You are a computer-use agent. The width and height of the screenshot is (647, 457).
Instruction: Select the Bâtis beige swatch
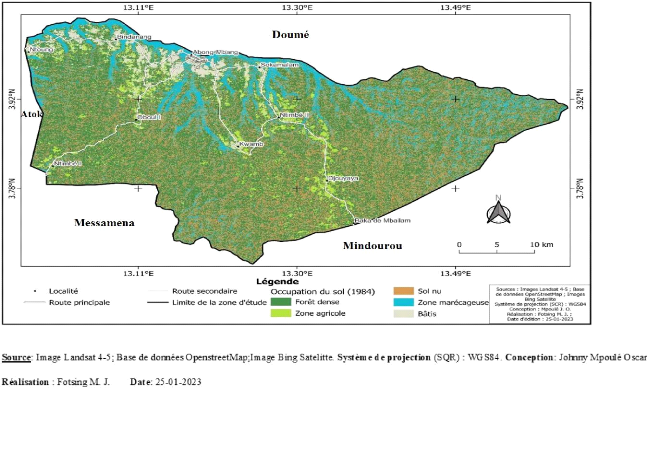404,314
